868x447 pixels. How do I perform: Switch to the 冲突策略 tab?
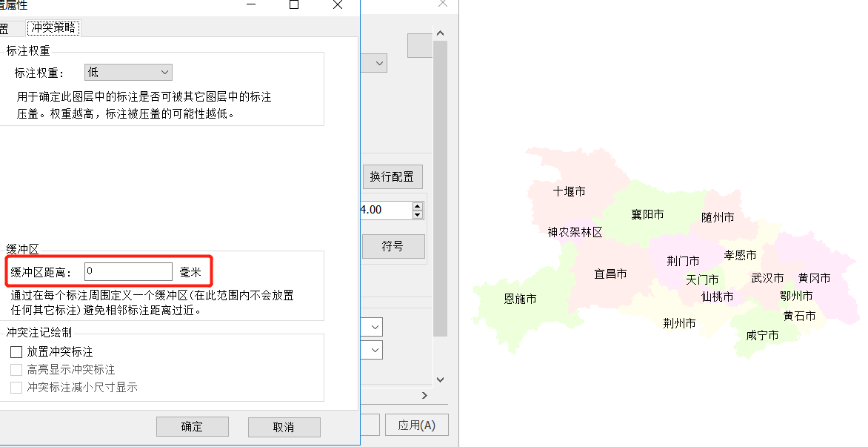[53, 28]
